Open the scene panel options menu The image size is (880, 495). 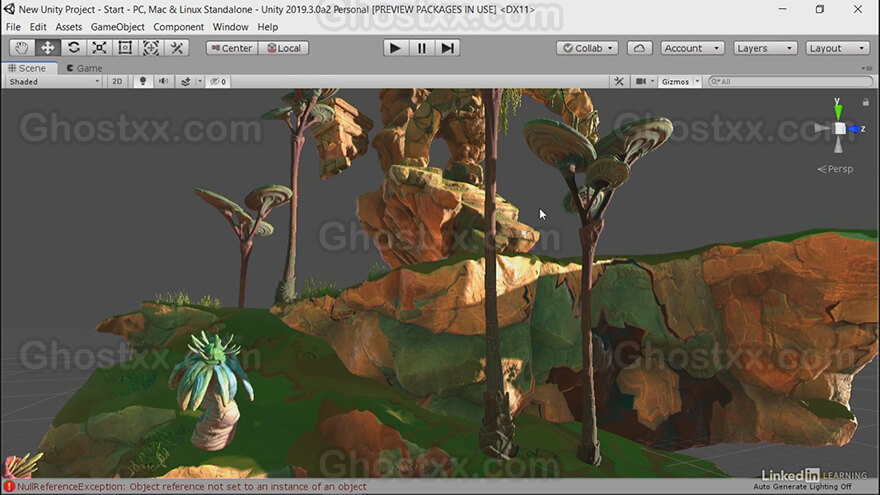[867, 68]
